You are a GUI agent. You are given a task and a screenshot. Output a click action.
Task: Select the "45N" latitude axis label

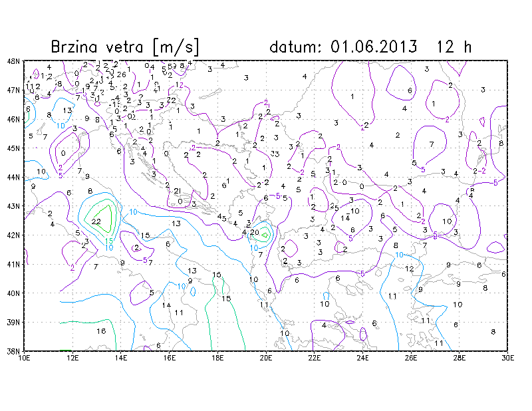point(13,148)
